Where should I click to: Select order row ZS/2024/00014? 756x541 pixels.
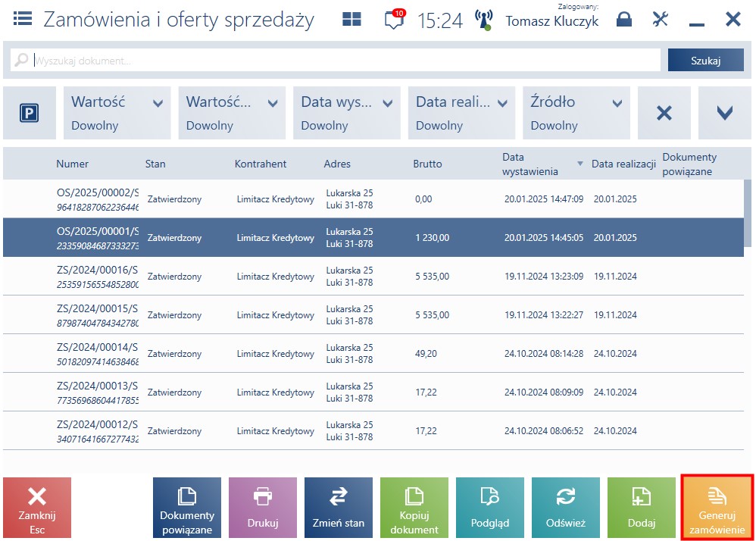373,353
